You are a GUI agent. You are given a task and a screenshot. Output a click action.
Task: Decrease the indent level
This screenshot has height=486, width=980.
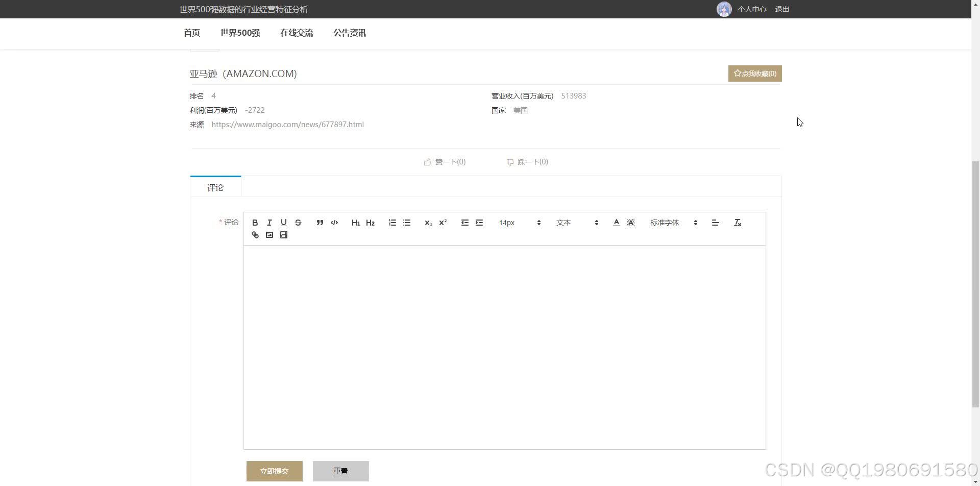pos(465,223)
